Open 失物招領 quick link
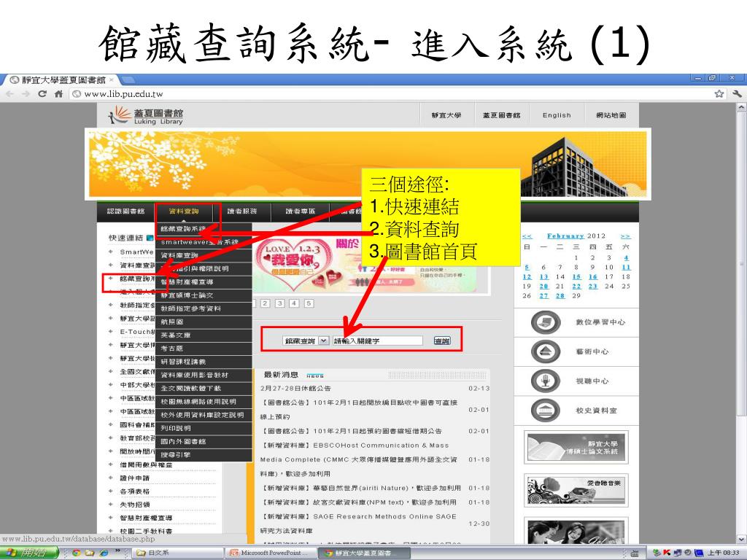The image size is (747, 560). tap(135, 505)
